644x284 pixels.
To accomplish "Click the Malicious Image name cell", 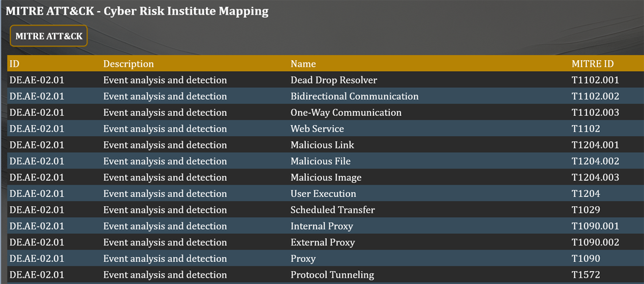I will tap(326, 178).
